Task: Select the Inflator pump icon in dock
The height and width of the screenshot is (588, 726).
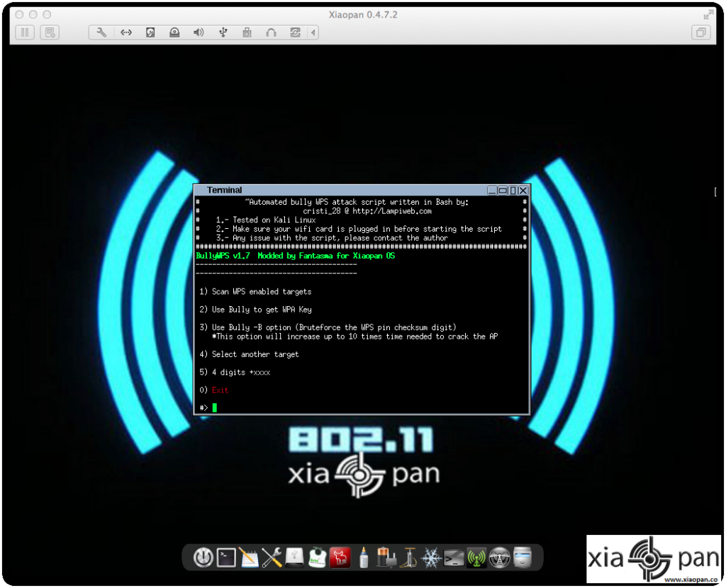Action: pyautogui.click(x=410, y=558)
